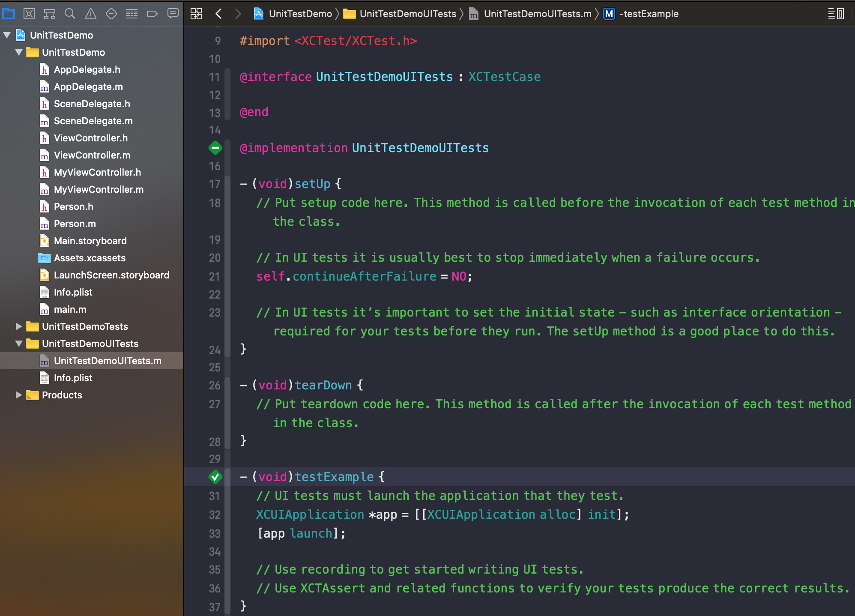This screenshot has height=616, width=855.
Task: Open the Debug navigator
Action: coord(132,14)
